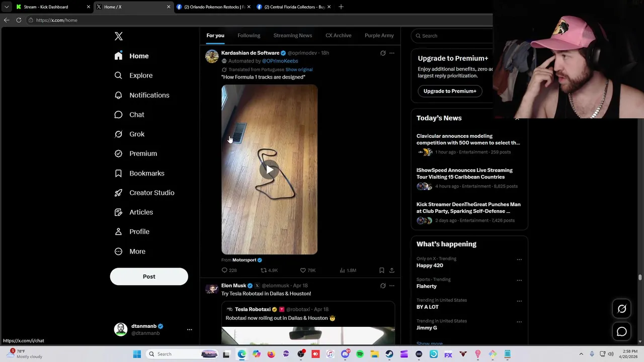Screen dimensions: 644x362
Task: Open Creator Studio from the sidebar
Action: [x=144, y=193]
